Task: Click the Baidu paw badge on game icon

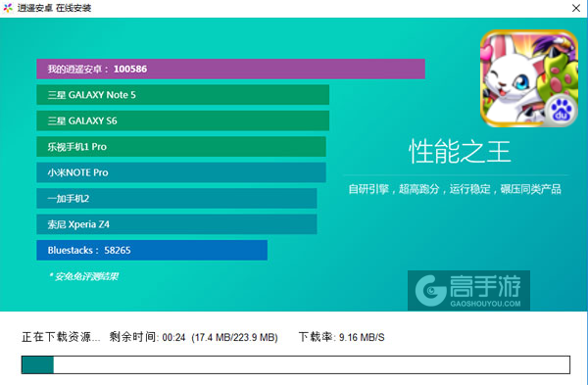Action: (x=561, y=111)
